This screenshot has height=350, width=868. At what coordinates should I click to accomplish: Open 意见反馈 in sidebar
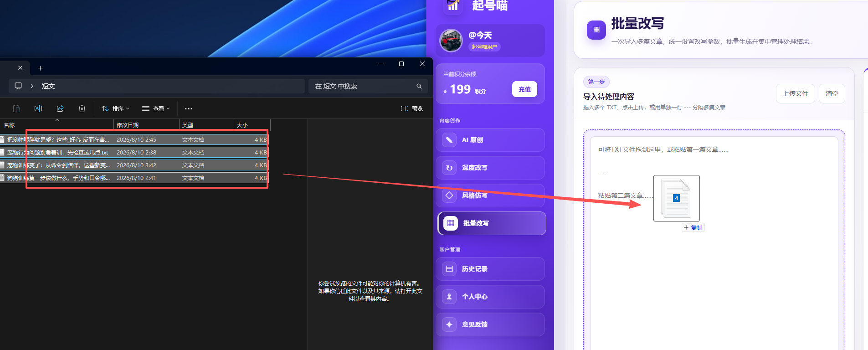click(490, 324)
